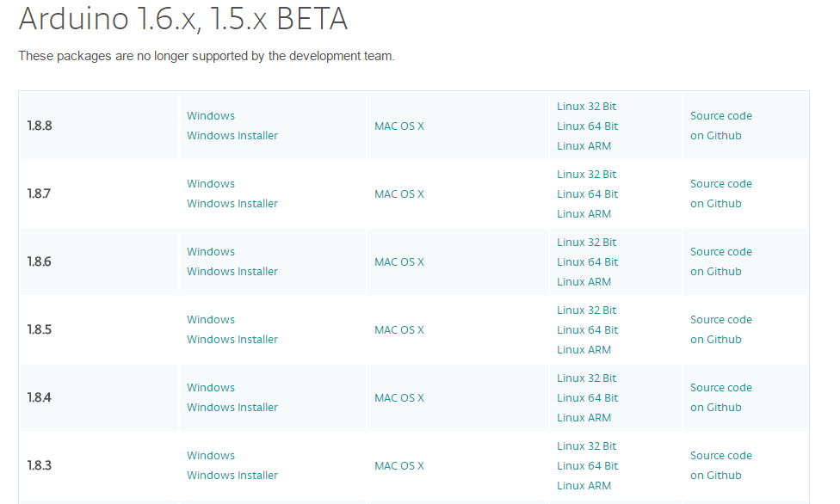Open Source code on Github for 1.8.8
Screen dimensions: 840x504
721,126
